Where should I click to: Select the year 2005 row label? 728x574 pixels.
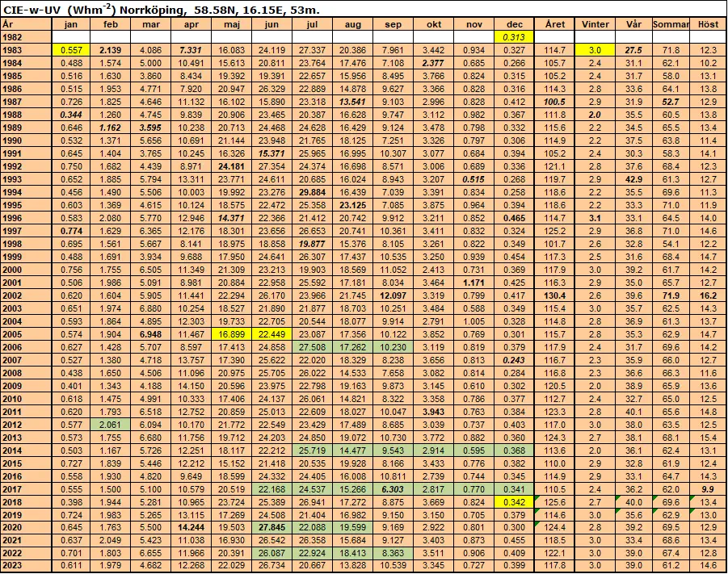[x=13, y=333]
